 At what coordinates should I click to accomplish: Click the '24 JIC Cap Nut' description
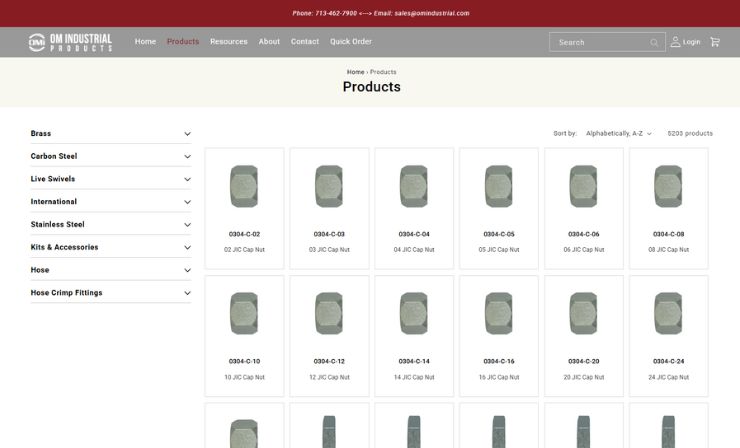tap(669, 377)
